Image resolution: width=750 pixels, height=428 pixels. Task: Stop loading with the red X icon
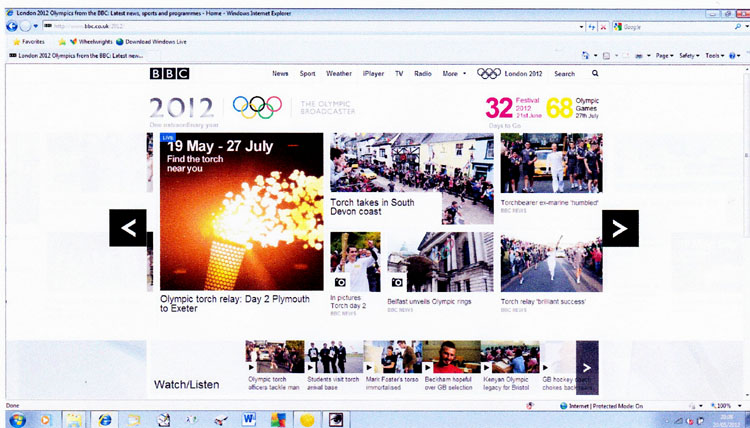click(603, 27)
